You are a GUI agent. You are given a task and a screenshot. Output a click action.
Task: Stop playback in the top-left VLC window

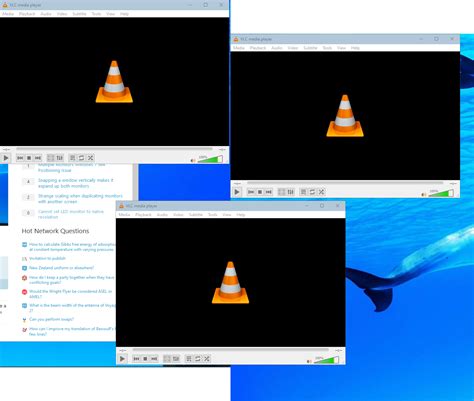(29, 158)
